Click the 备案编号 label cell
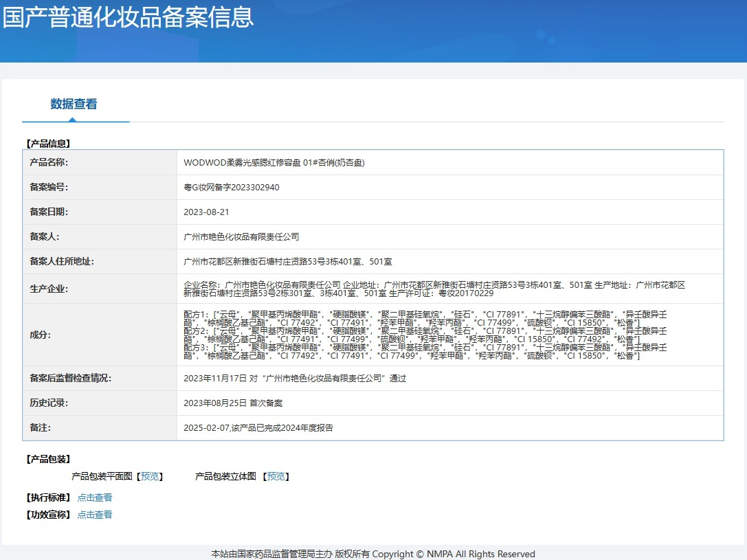747x560 pixels. 100,187
